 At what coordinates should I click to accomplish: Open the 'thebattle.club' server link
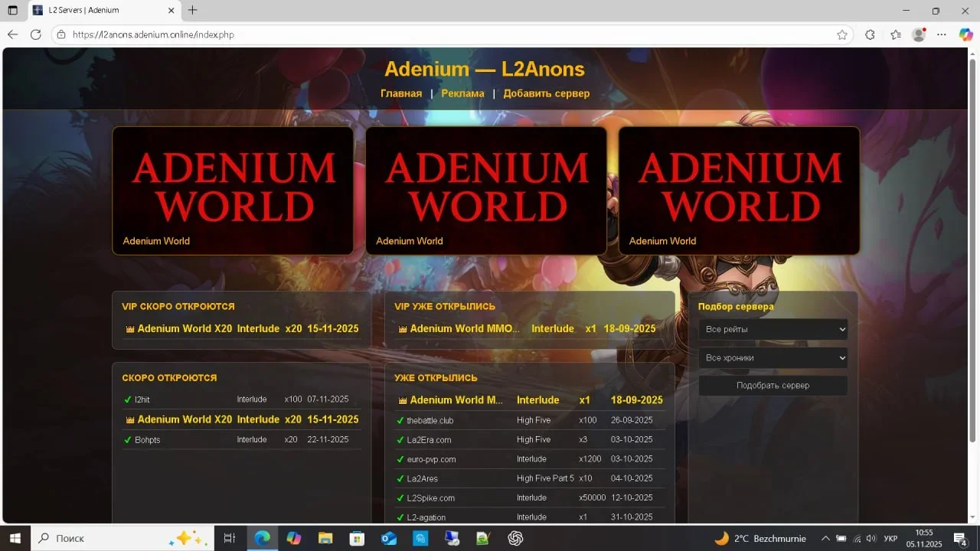[430, 420]
